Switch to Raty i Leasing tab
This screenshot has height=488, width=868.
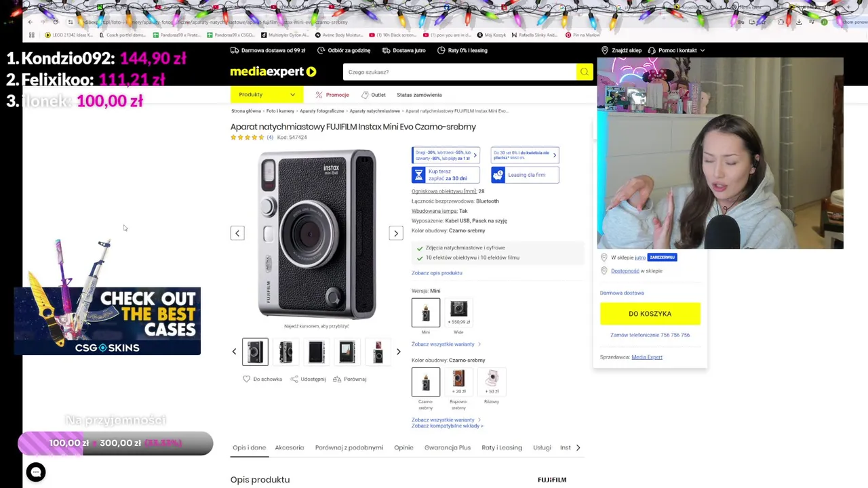click(x=502, y=447)
